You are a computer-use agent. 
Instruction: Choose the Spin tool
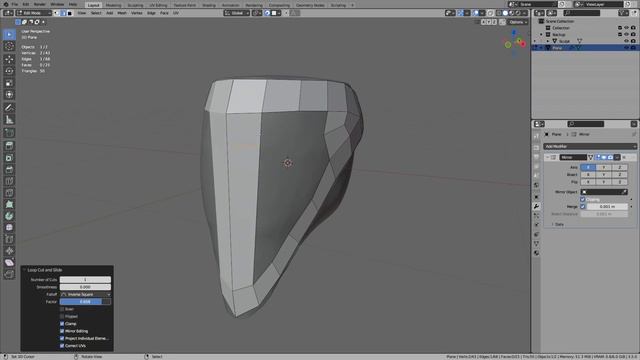point(9,216)
